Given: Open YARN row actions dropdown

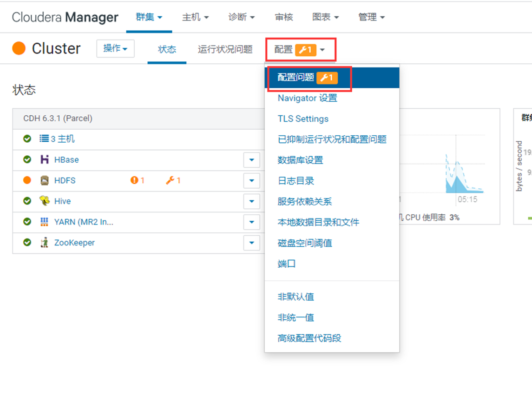Looking at the screenshot, I should point(252,222).
